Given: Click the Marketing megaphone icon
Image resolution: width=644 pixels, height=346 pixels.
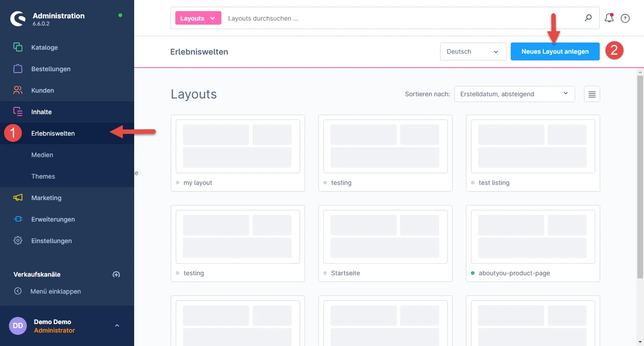Looking at the screenshot, I should (x=18, y=198).
